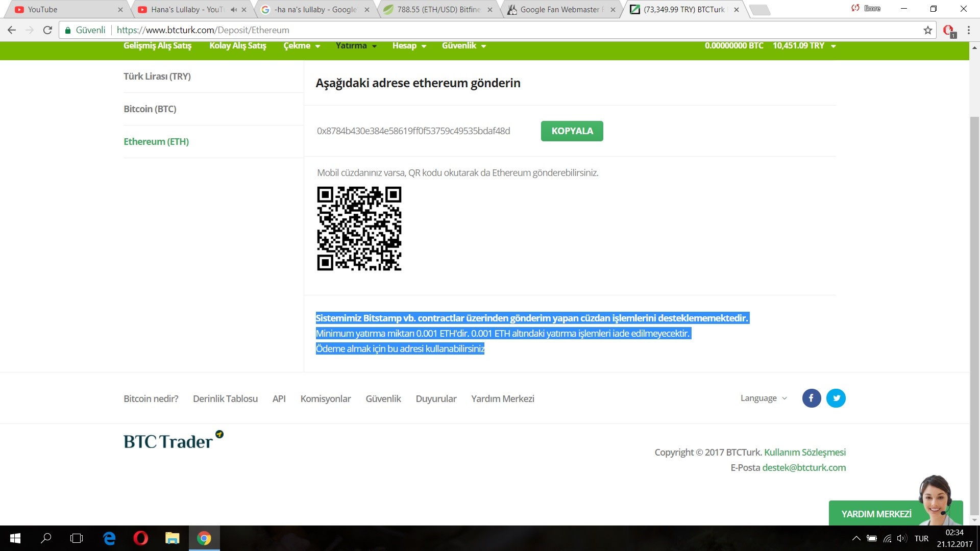Open the API footer link
The image size is (980, 551).
pyautogui.click(x=279, y=398)
